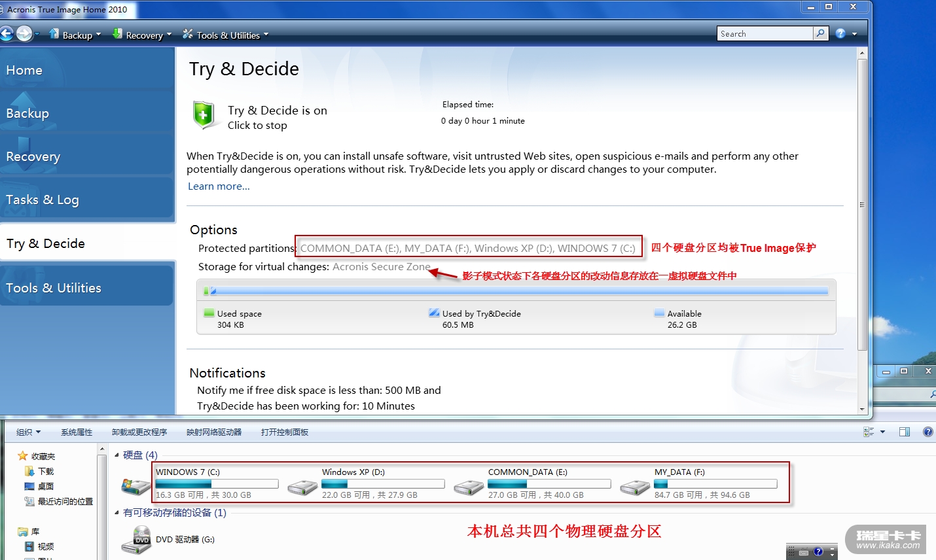Maximize the background window behind Acronis
The image size is (936, 560).
[904, 372]
